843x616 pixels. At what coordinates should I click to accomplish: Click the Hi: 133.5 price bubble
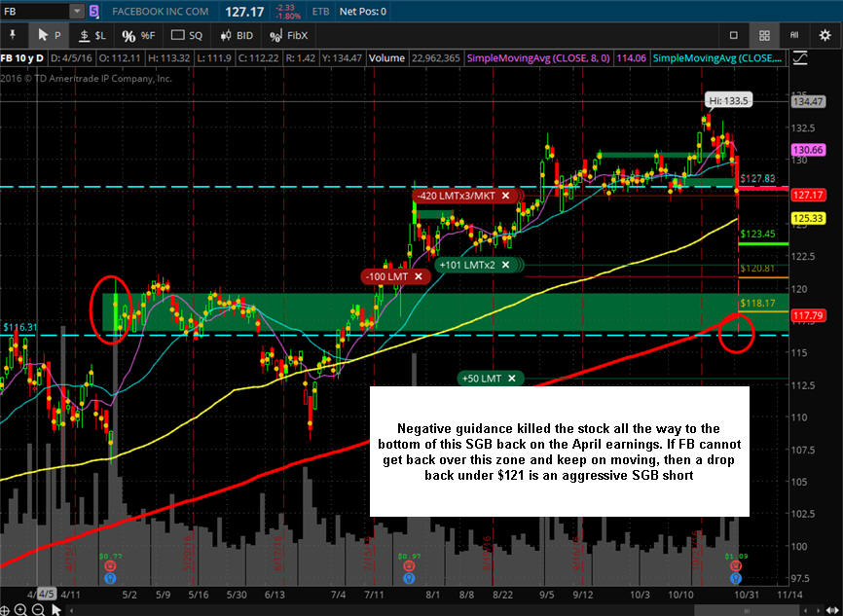tap(728, 100)
